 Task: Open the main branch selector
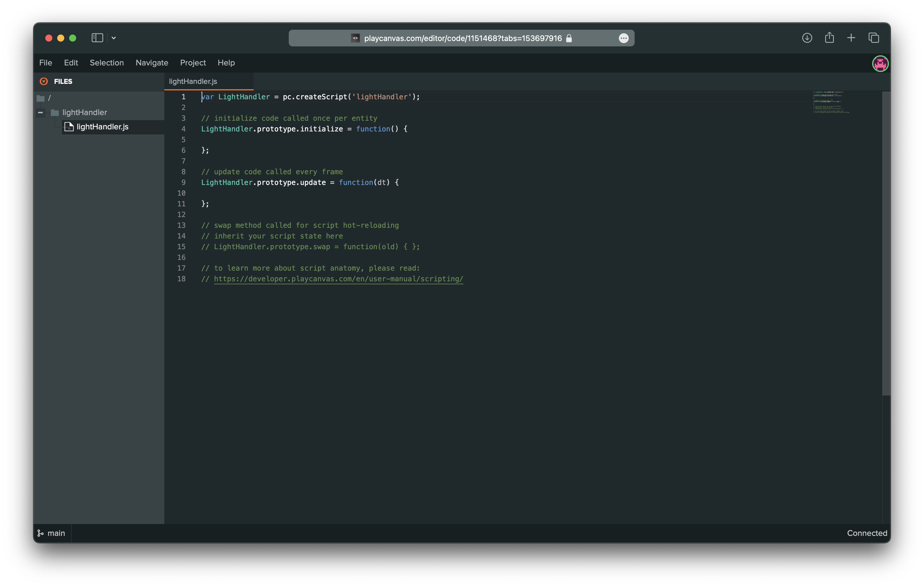tap(51, 533)
